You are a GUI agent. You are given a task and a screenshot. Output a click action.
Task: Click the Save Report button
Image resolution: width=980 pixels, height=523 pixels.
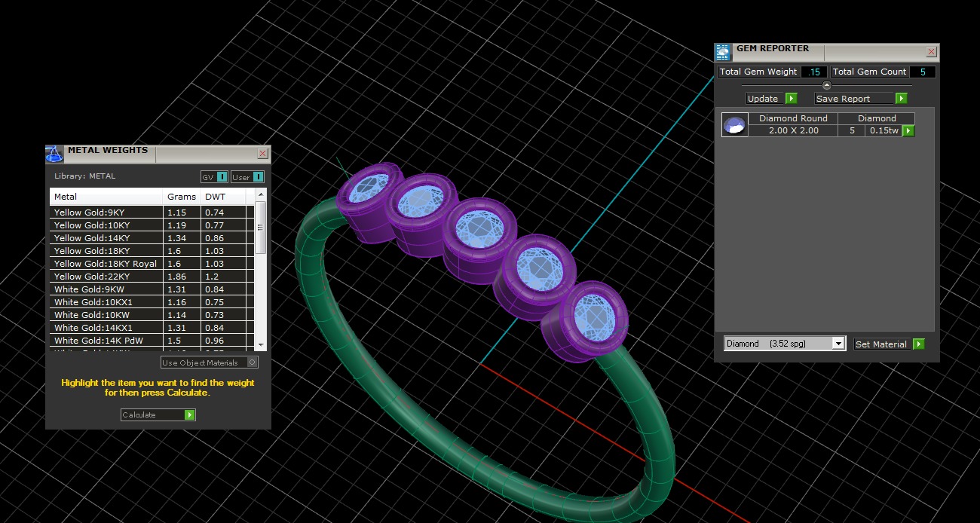(860, 99)
